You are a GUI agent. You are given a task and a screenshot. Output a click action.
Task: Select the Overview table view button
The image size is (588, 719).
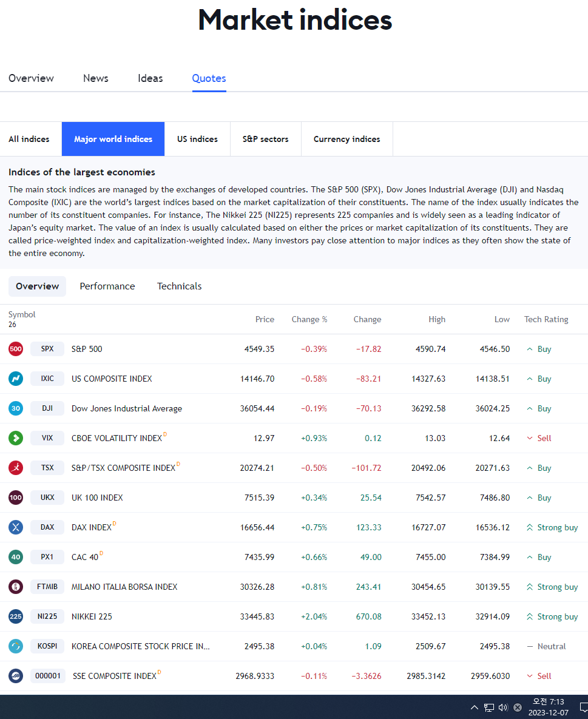point(37,286)
